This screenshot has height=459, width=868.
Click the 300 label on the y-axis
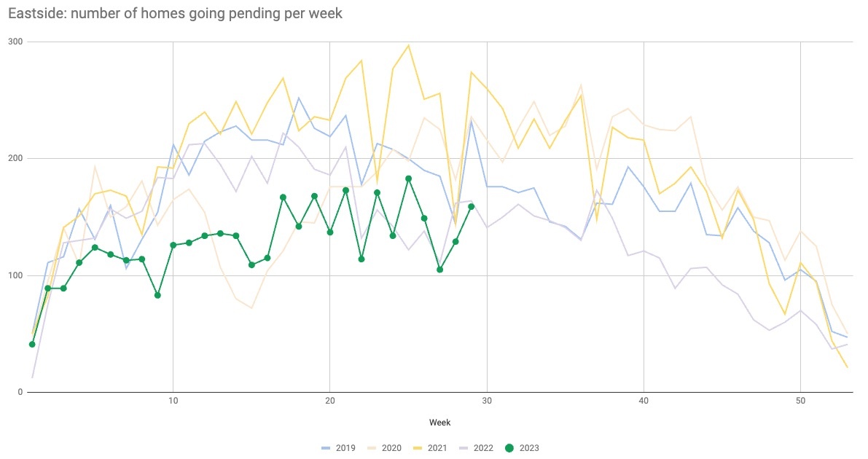coord(16,42)
